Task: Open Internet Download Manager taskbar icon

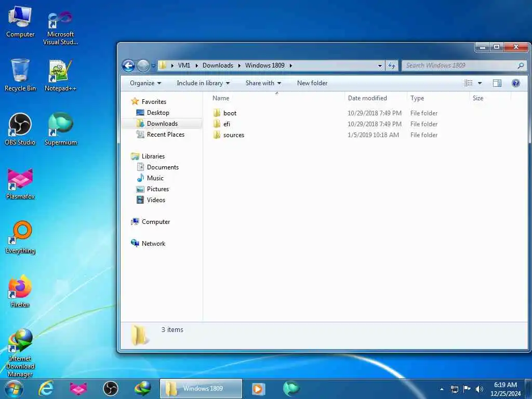Action: (x=142, y=389)
